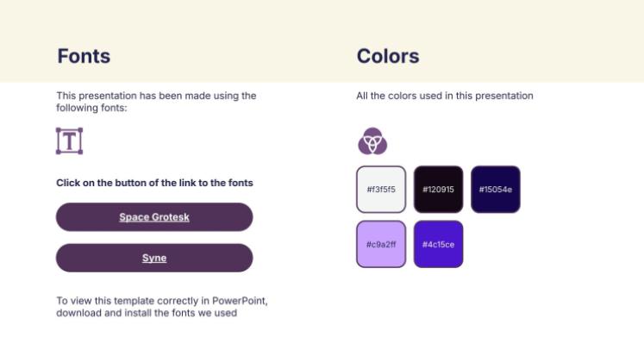This screenshot has width=644, height=362.
Task: Open the Syne font link
Action: [x=154, y=258]
